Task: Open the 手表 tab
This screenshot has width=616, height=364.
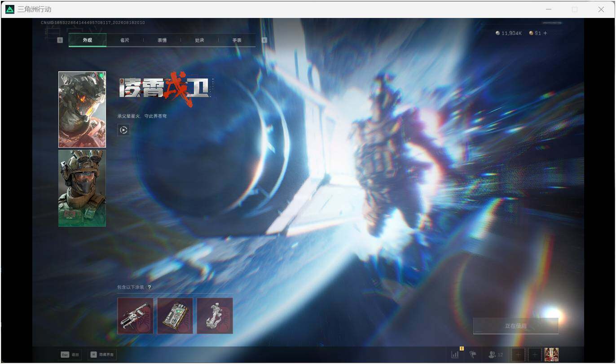Action: (237, 40)
